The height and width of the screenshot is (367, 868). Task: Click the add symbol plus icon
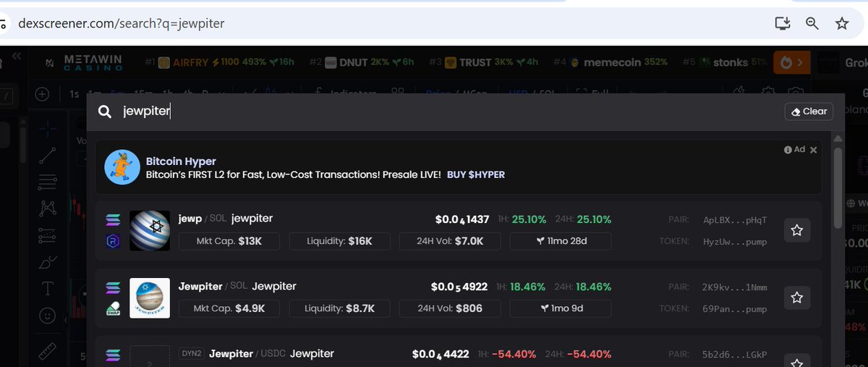click(43, 94)
